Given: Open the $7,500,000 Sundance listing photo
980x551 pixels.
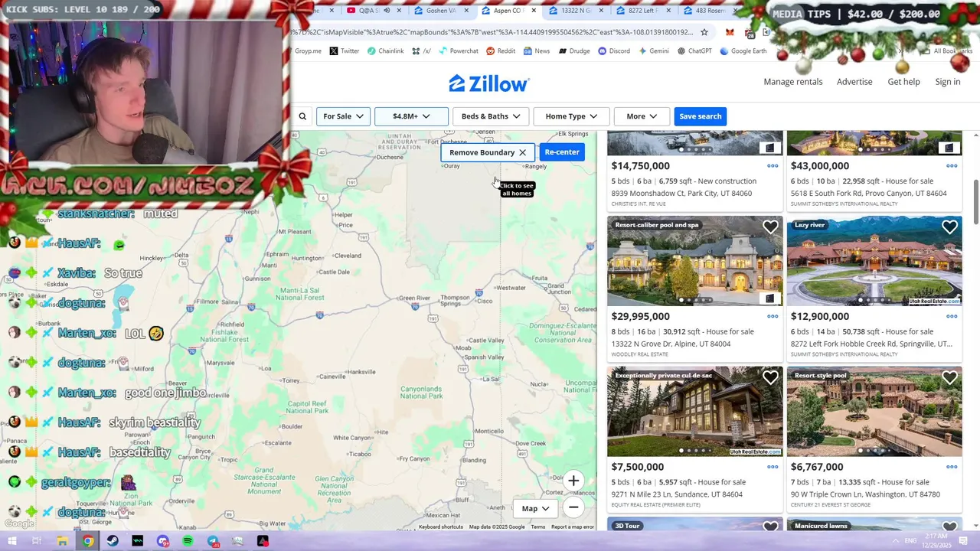Looking at the screenshot, I should point(695,411).
